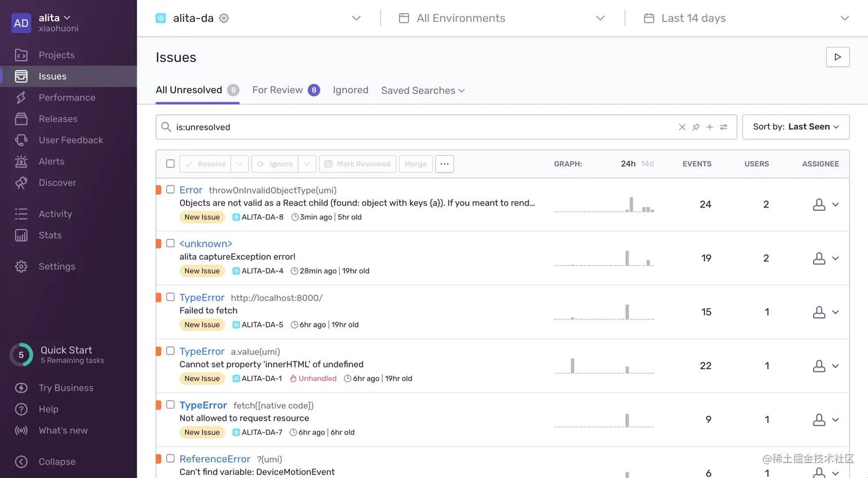Switch to For Review tab
The width and height of the screenshot is (868, 478).
coord(286,90)
